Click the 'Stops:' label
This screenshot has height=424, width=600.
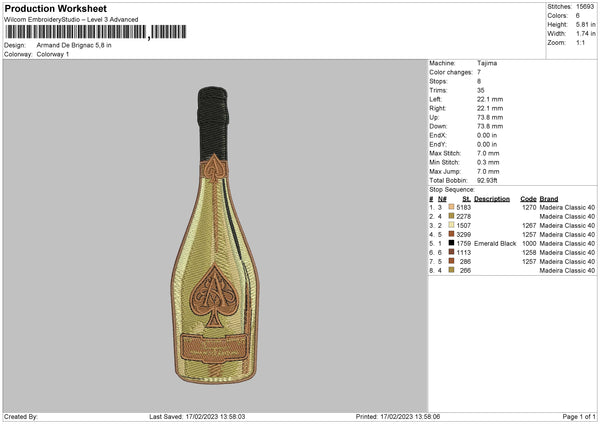click(x=438, y=81)
